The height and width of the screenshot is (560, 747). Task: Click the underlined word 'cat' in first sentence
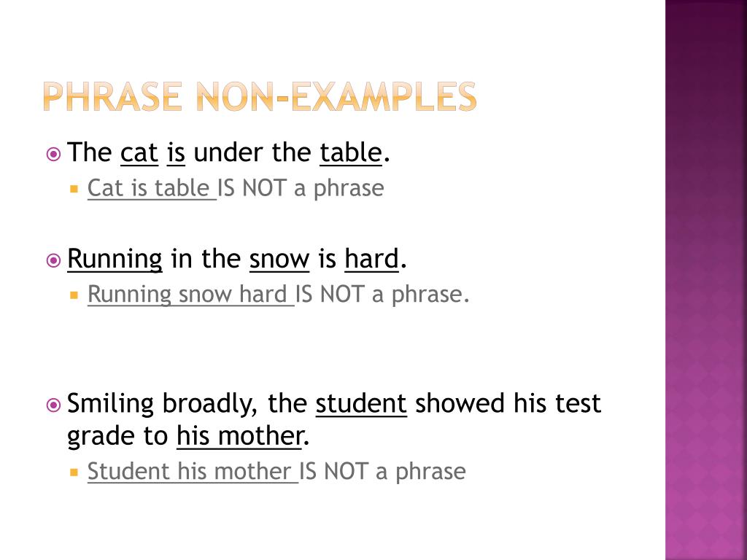tap(139, 153)
